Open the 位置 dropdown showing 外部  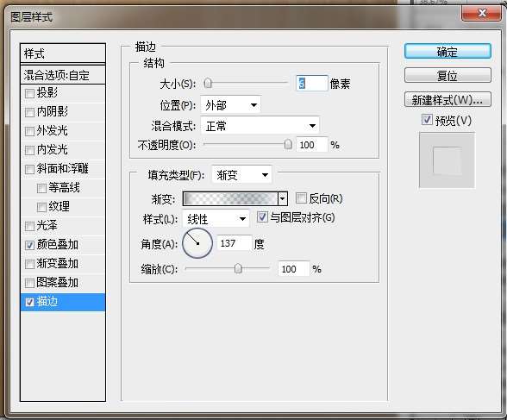point(230,105)
